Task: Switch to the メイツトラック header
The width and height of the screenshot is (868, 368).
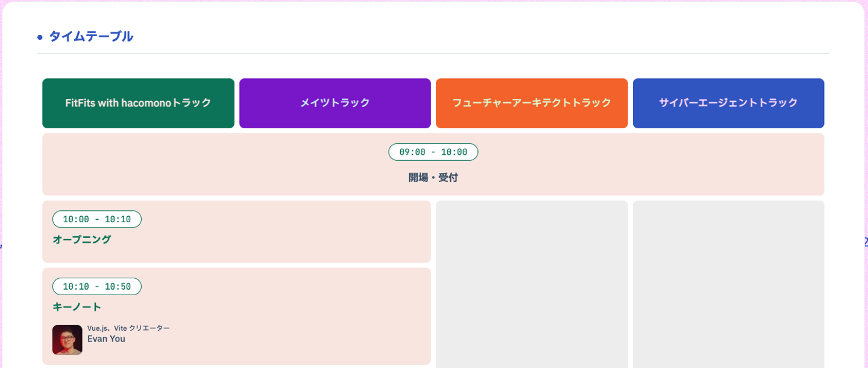Action: click(335, 103)
